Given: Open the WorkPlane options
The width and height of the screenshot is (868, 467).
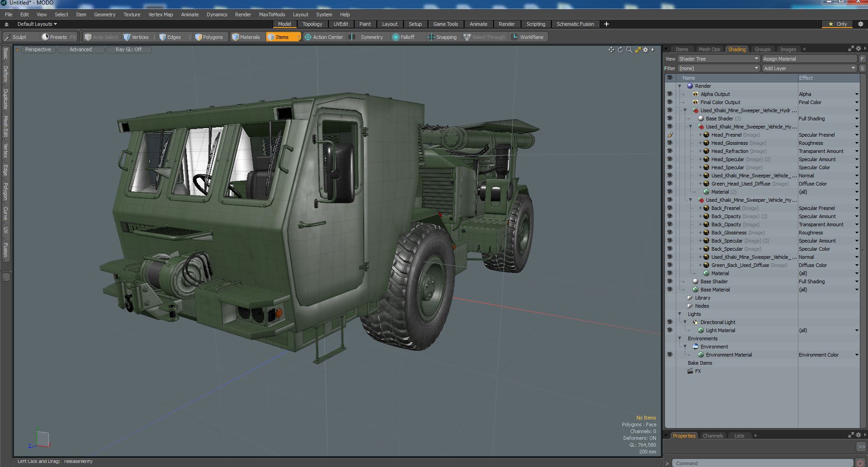Looking at the screenshot, I should (x=527, y=37).
